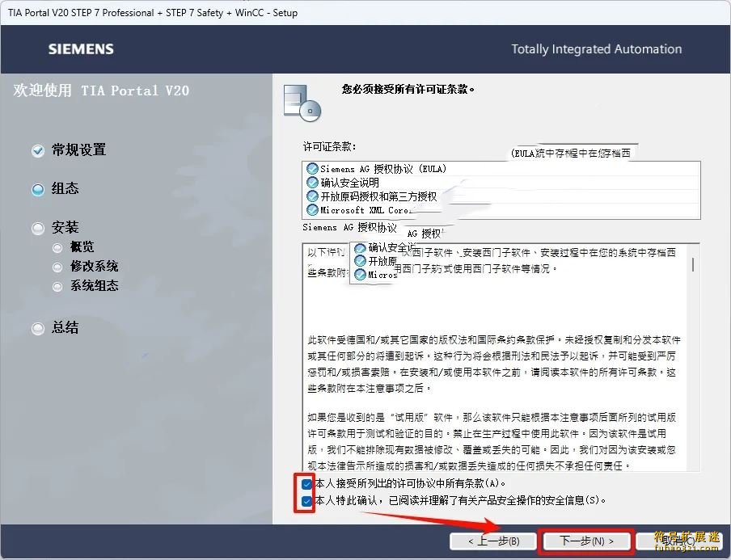731x560 pixels.
Task: Click the grey bullet icon for 安装
Action: (38, 229)
